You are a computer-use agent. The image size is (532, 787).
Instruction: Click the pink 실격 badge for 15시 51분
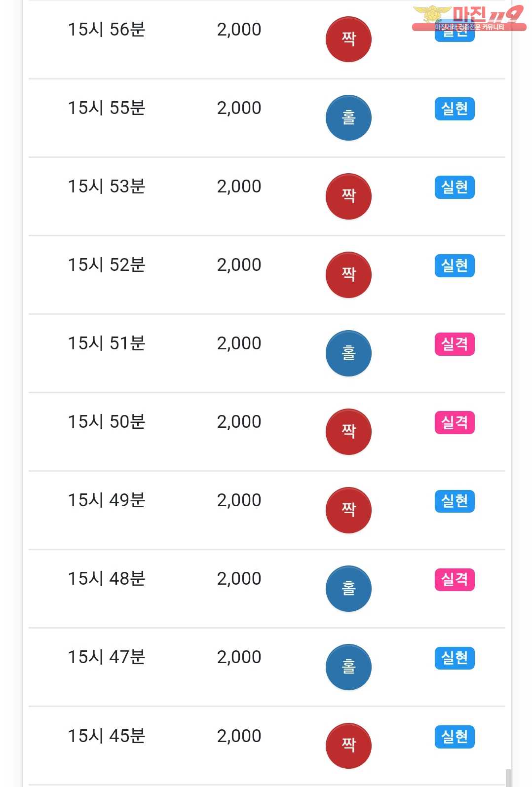point(455,344)
